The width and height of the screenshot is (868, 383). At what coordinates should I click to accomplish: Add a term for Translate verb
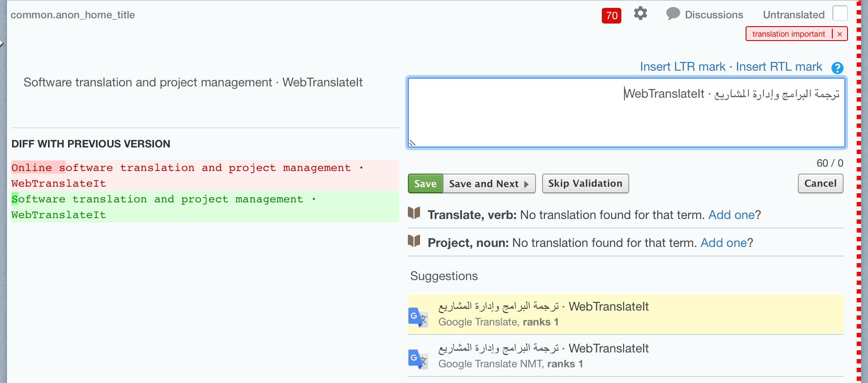731,215
